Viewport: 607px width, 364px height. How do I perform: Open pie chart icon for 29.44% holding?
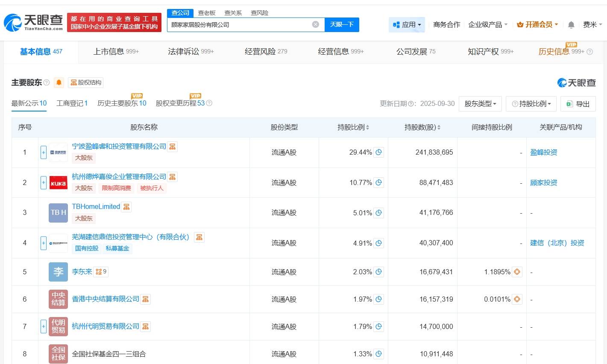(x=378, y=152)
